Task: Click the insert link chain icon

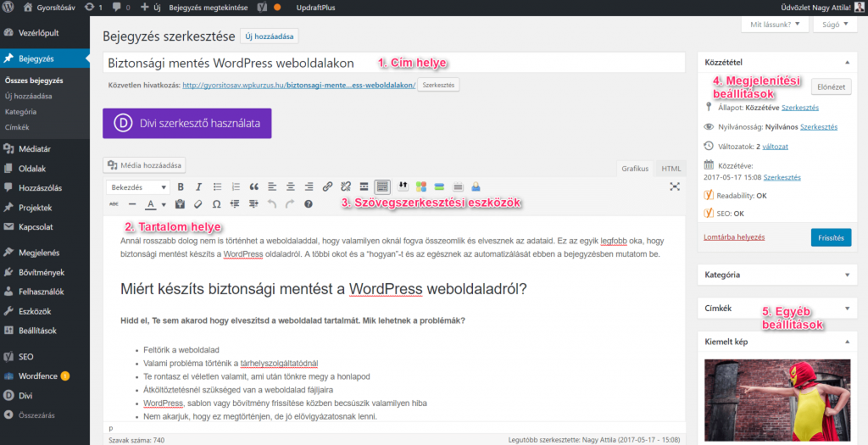Action: coord(327,186)
